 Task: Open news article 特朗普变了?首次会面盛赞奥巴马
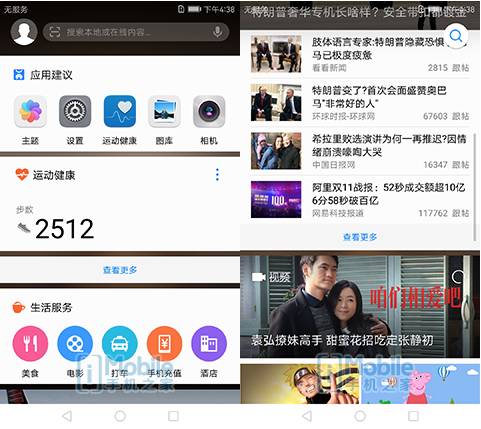[x=360, y=103]
